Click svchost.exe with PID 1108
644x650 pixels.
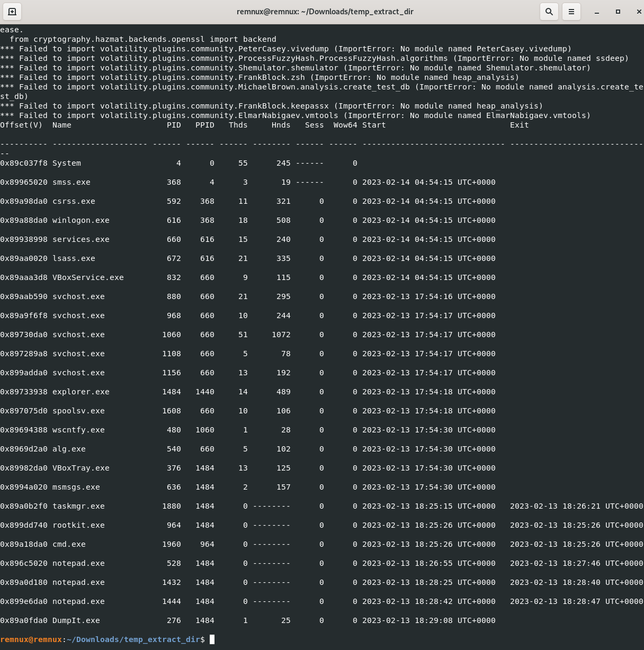78,354
